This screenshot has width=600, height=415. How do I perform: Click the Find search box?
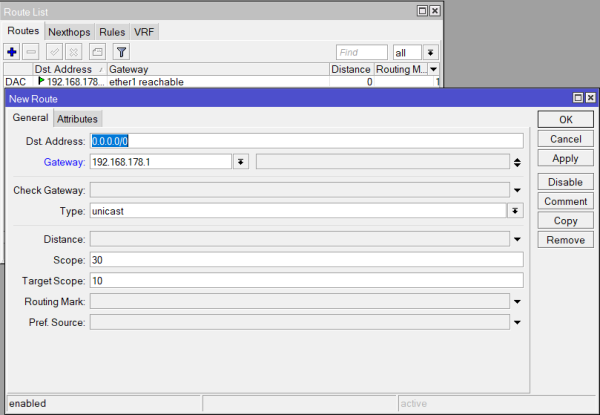(361, 51)
